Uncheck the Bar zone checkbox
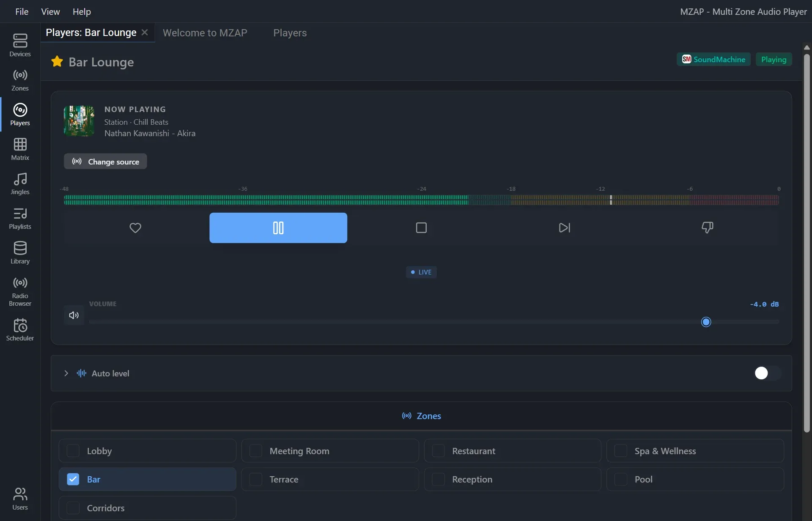The height and width of the screenshot is (521, 812). (73, 479)
